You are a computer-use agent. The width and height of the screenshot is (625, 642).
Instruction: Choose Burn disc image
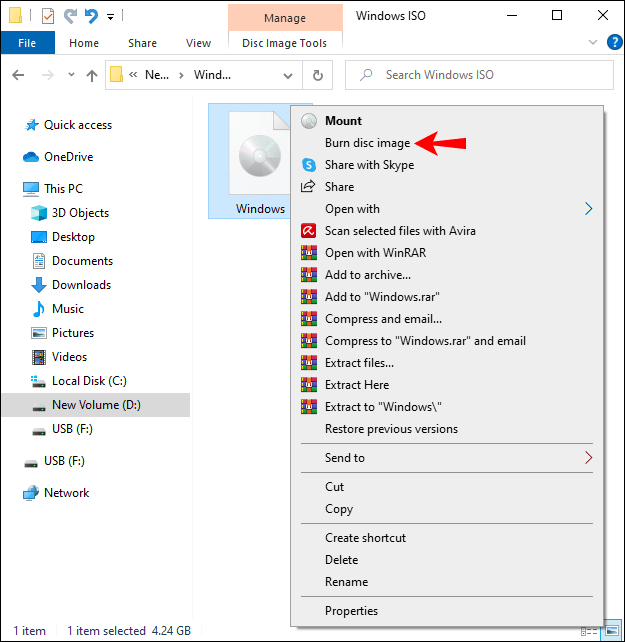click(x=447, y=143)
